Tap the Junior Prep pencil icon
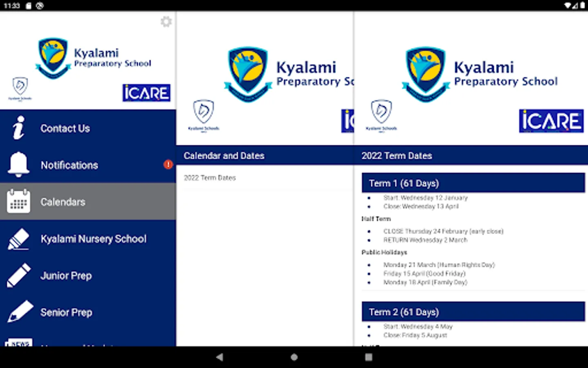588x368 pixels. 18,275
